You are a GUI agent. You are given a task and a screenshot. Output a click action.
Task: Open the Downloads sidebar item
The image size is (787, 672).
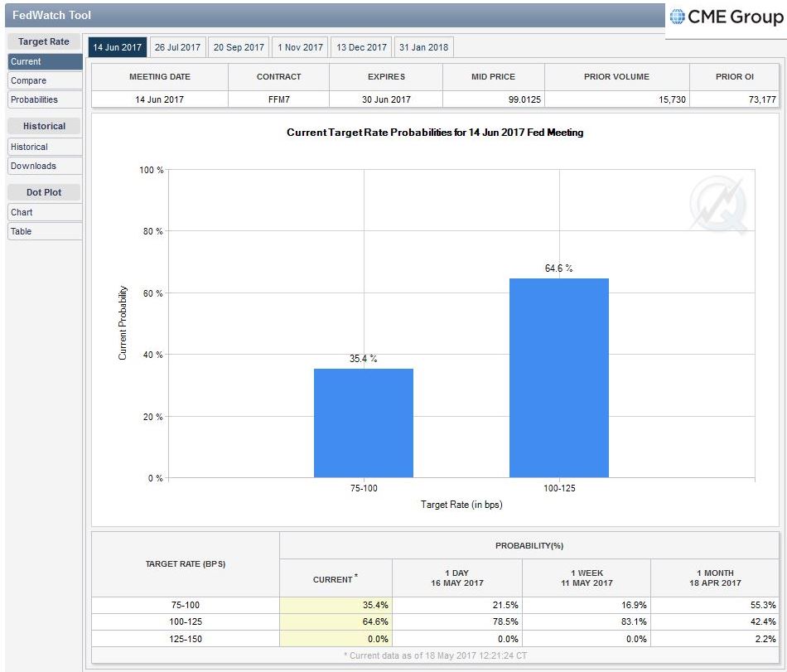tap(45, 166)
